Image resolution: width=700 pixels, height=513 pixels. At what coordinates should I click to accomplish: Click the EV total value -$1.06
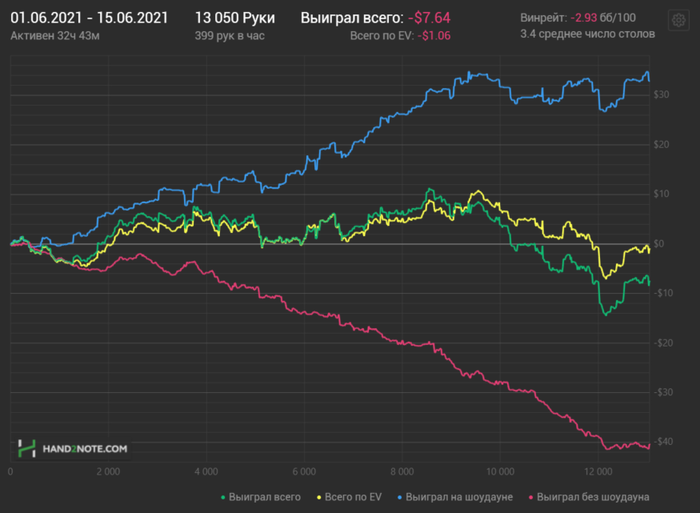(x=434, y=36)
